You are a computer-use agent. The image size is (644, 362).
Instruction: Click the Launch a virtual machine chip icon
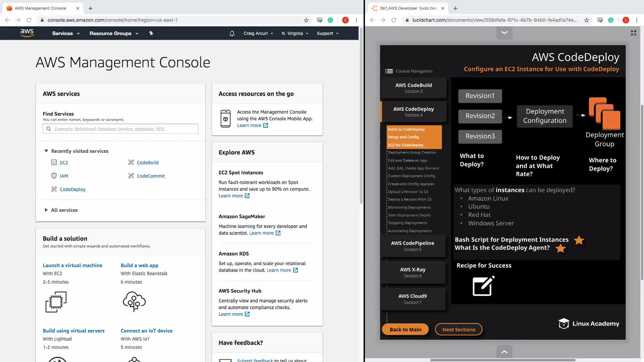(x=56, y=302)
